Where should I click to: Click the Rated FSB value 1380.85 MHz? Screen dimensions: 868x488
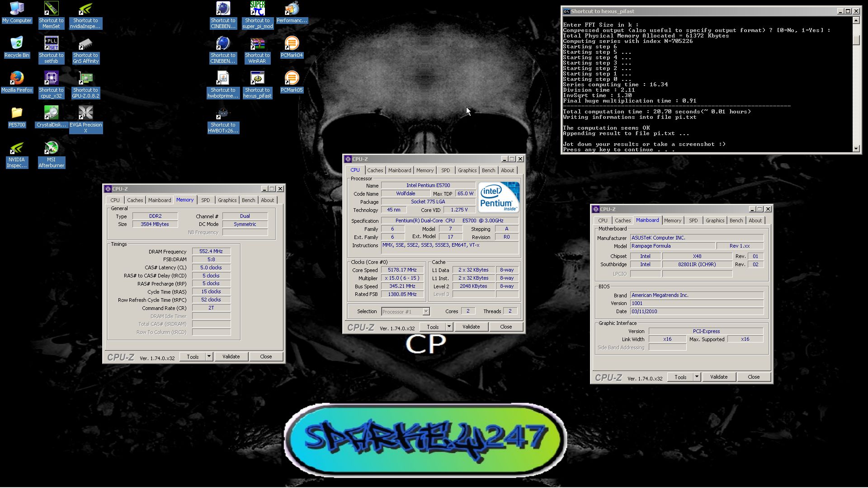[x=402, y=294]
